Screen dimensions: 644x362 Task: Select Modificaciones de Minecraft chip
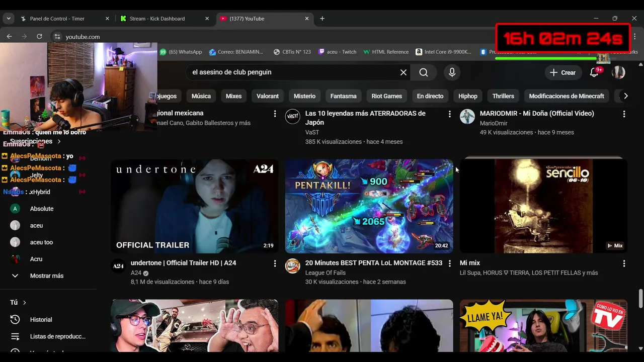tap(567, 96)
